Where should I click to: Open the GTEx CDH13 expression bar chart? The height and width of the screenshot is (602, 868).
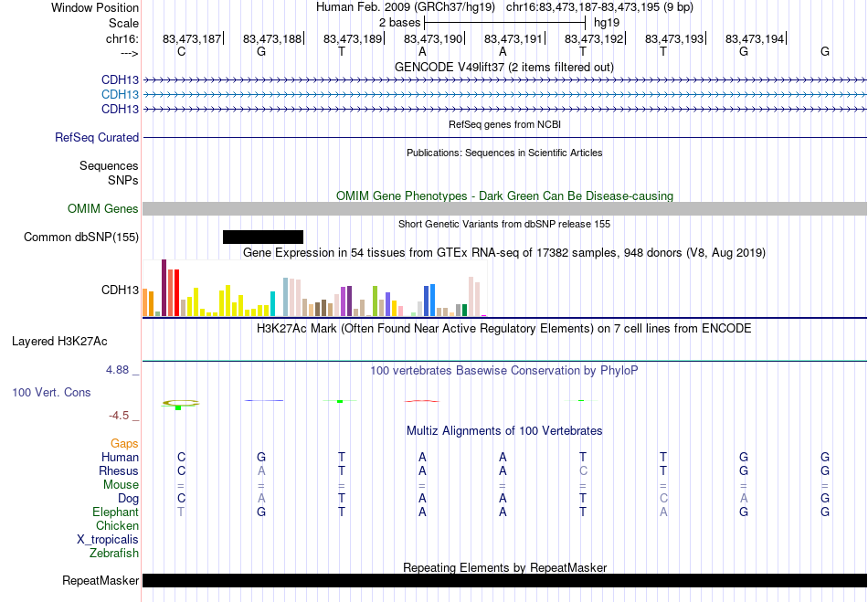click(x=314, y=289)
